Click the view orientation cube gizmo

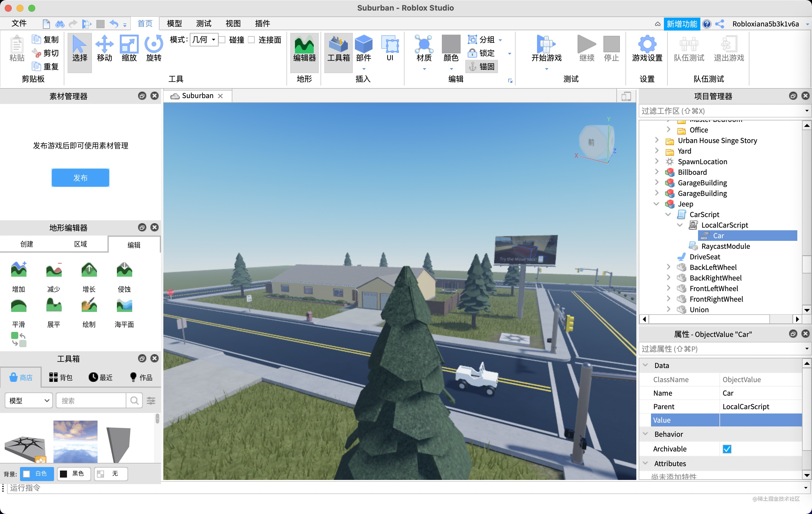click(x=596, y=142)
